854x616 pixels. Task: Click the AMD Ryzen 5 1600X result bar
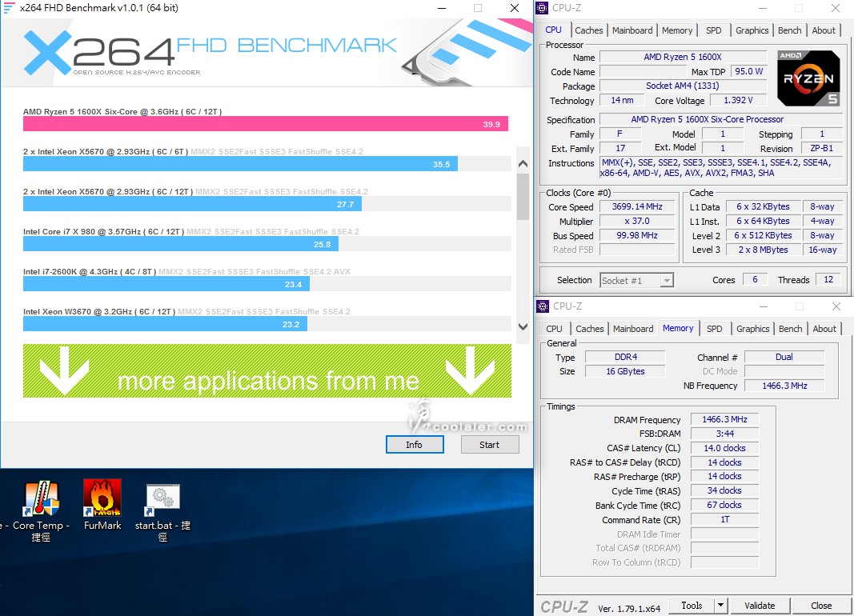point(265,124)
